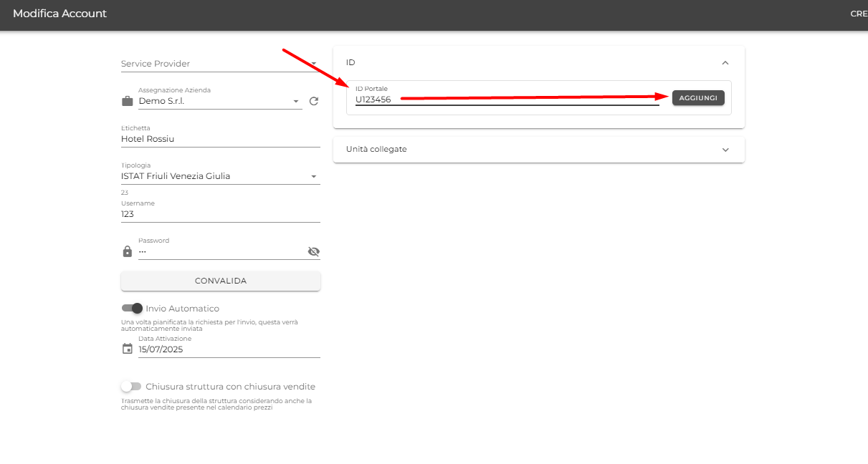Refresh the Assegnazione Azienda list
The width and height of the screenshot is (868, 464).
(x=313, y=101)
